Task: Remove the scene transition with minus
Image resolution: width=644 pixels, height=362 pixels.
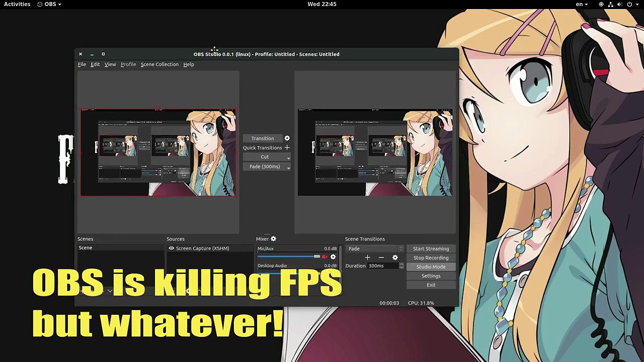Action: point(381,257)
